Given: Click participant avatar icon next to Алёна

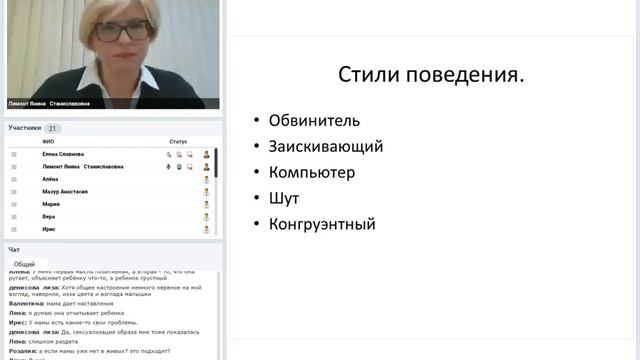Looking at the screenshot, I should tap(207, 180).
